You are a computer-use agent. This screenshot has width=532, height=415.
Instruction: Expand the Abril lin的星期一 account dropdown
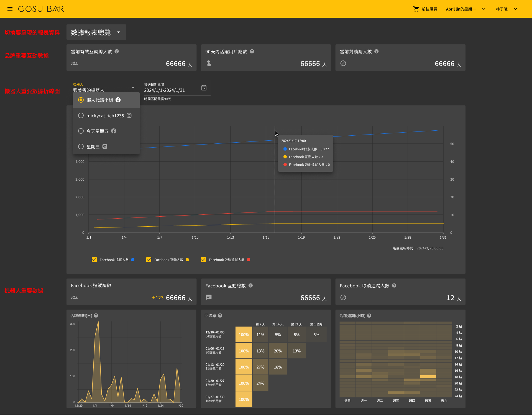(484, 9)
